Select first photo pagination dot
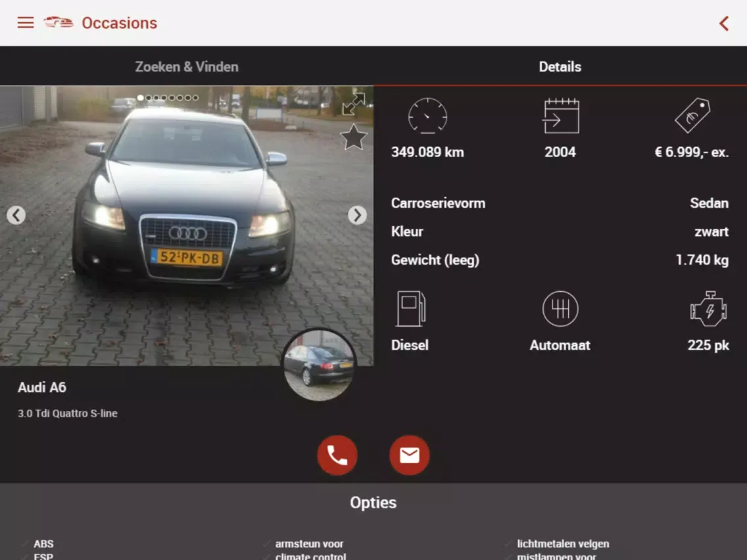The image size is (747, 560). (141, 98)
